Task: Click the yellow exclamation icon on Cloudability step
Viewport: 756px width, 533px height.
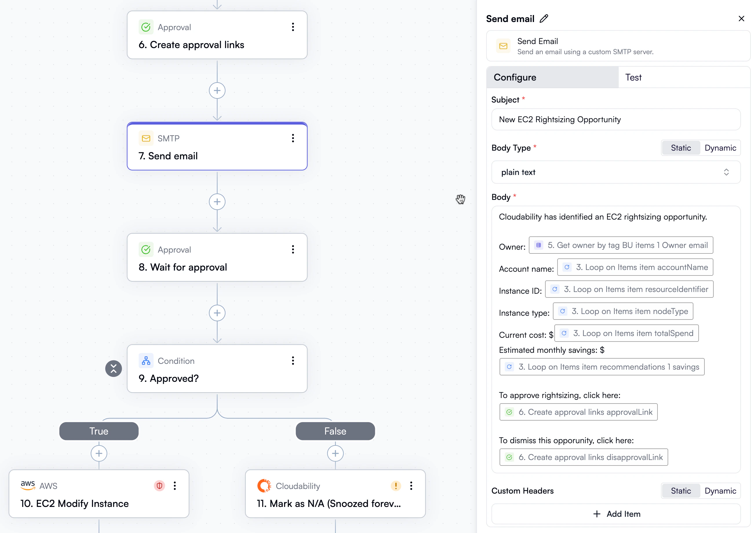Action: coord(396,485)
